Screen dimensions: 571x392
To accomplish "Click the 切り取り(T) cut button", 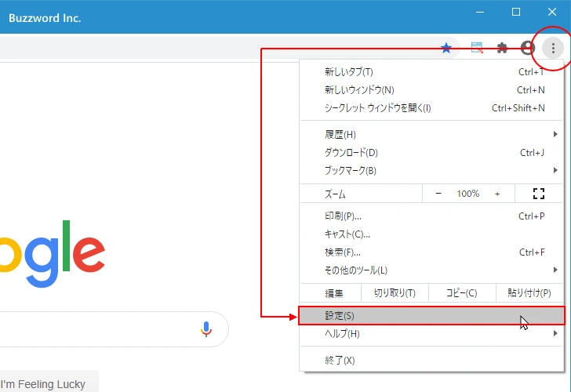I will (x=395, y=293).
